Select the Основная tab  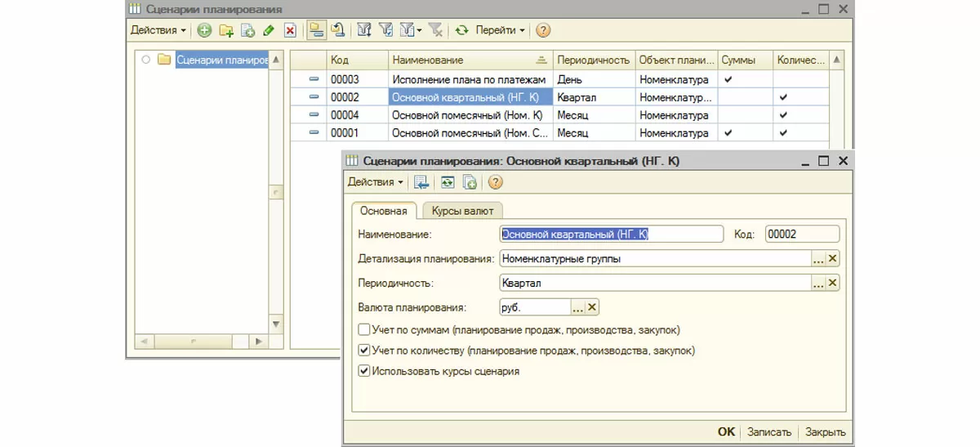383,211
